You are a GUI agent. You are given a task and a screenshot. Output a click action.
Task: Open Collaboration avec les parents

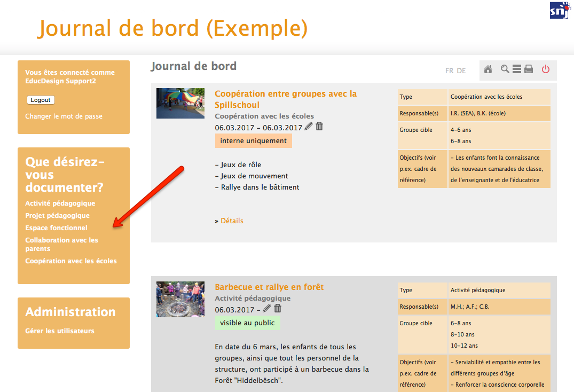click(x=61, y=244)
